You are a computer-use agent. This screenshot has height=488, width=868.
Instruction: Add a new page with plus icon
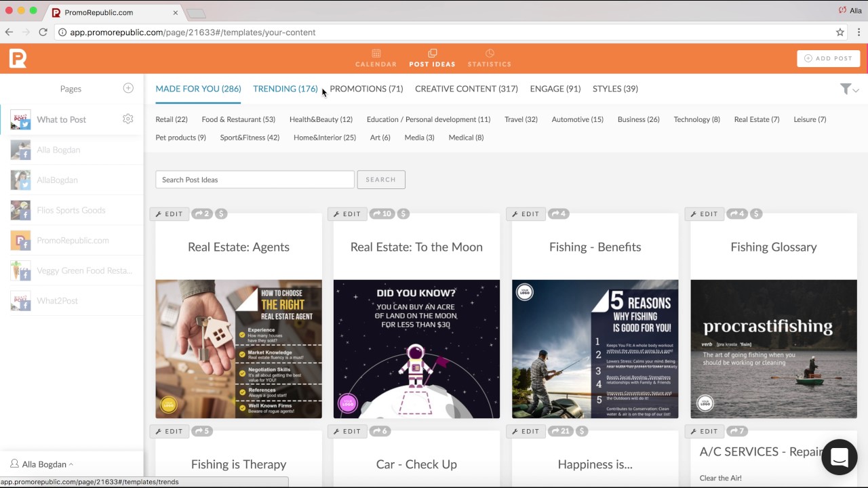coord(128,88)
